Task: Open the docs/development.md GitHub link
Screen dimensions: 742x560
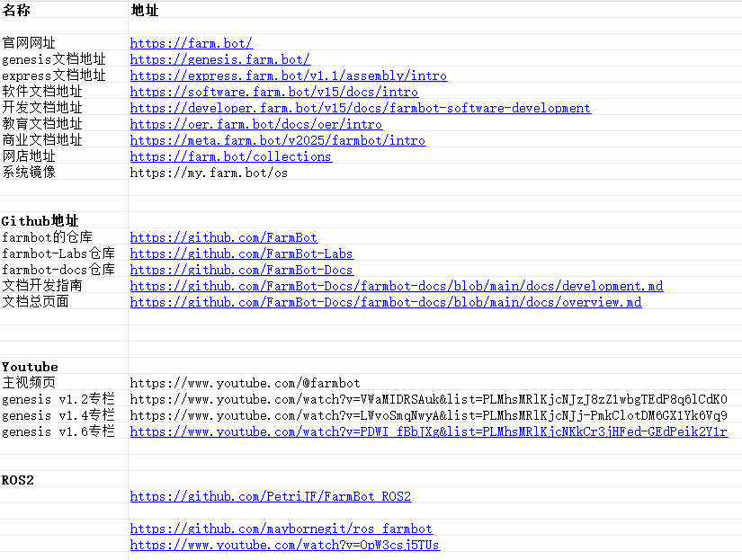Action: point(396,286)
